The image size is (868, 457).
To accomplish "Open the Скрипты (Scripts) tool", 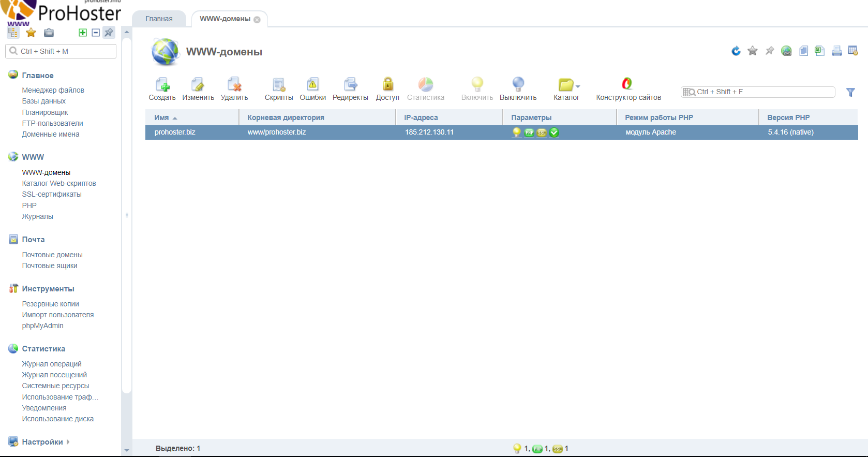I will click(279, 85).
